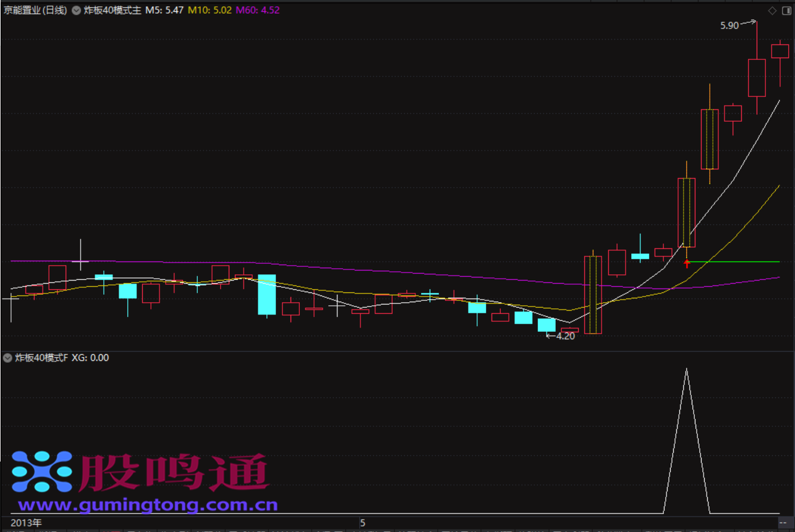This screenshot has height=532, width=795.
Task: Click the XG: 0.00 value readout
Action: 90,358
